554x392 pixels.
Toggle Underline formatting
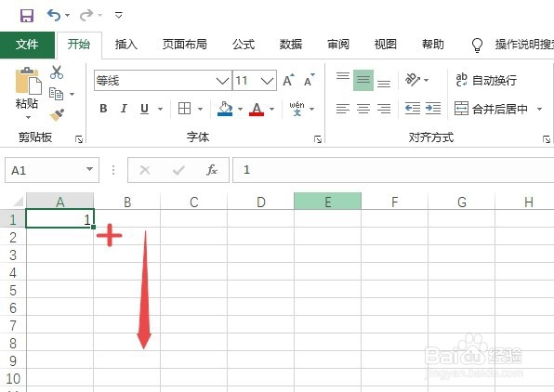[144, 109]
